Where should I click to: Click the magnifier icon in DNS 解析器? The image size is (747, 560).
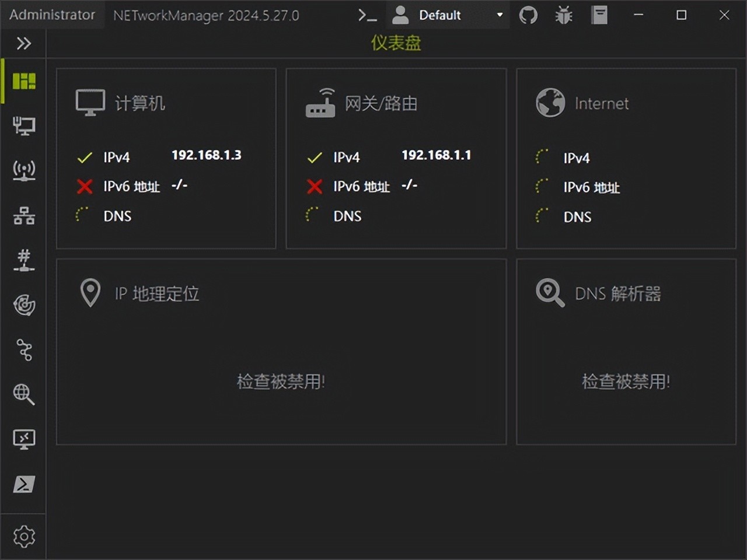click(550, 293)
